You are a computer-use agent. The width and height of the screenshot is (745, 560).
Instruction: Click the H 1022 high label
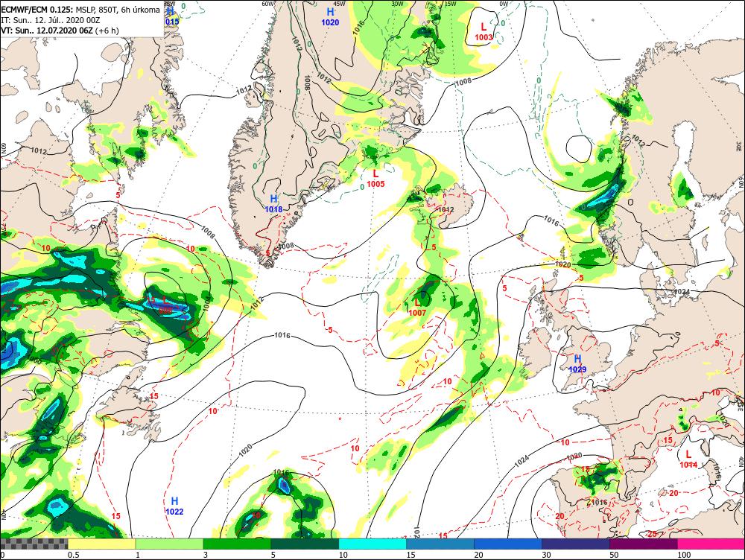coord(174,506)
